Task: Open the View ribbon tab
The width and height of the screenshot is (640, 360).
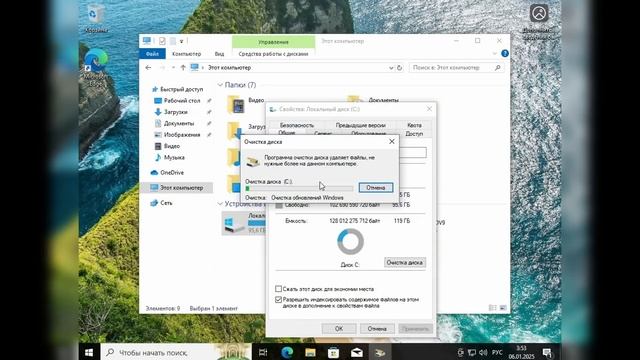Action: point(219,53)
